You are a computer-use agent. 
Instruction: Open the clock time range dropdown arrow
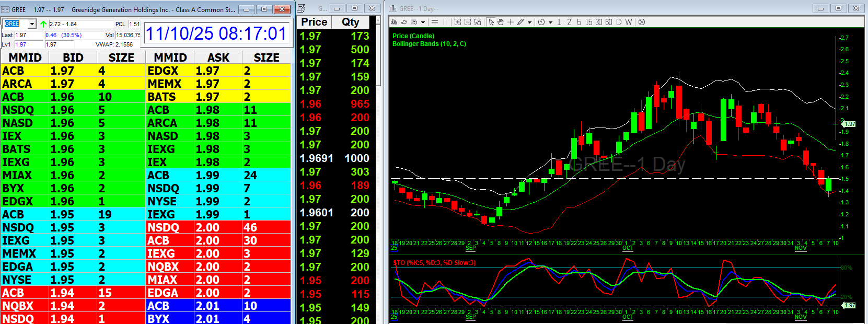coord(550,22)
